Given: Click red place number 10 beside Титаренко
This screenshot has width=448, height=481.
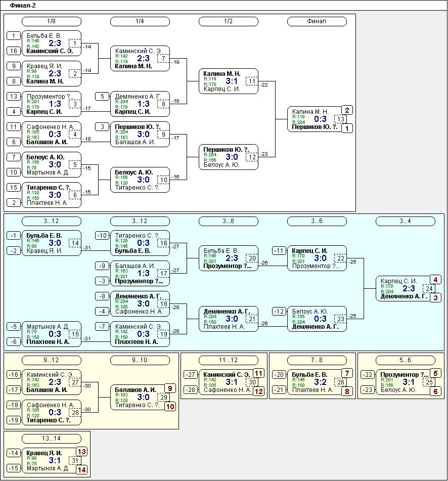Looking at the screenshot, I should [170, 407].
